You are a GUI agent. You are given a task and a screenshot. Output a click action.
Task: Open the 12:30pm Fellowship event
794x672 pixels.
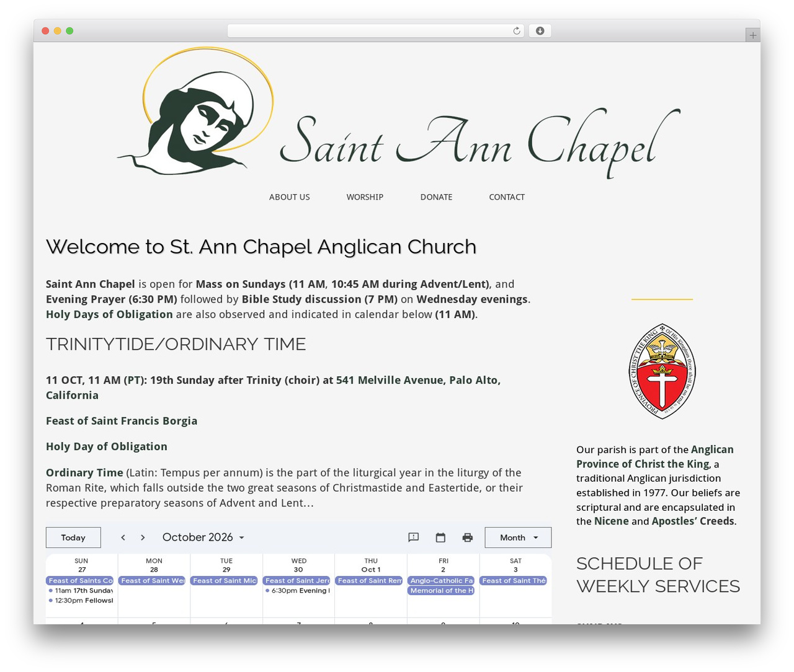tap(81, 601)
